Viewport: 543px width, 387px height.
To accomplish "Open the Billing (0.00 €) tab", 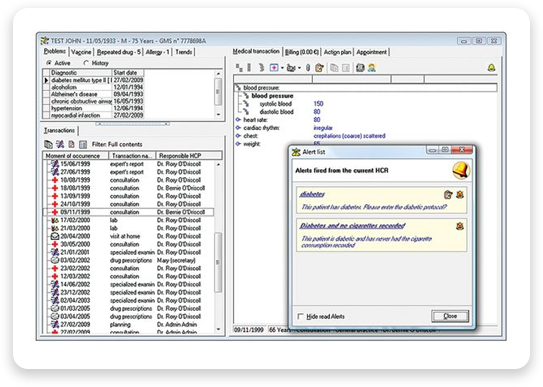I will (x=302, y=52).
